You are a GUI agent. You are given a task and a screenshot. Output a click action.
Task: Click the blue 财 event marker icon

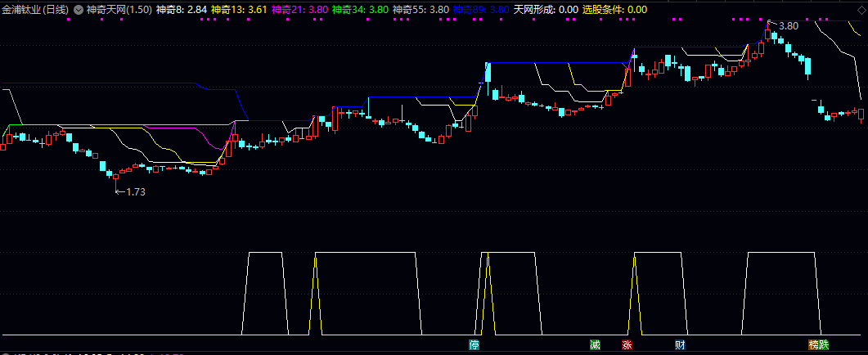680,345
